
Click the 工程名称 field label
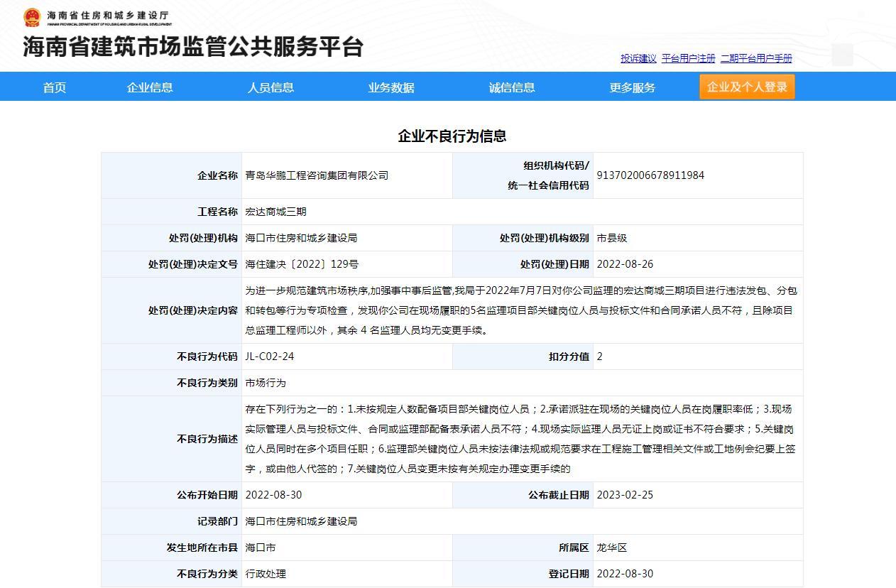point(217,212)
